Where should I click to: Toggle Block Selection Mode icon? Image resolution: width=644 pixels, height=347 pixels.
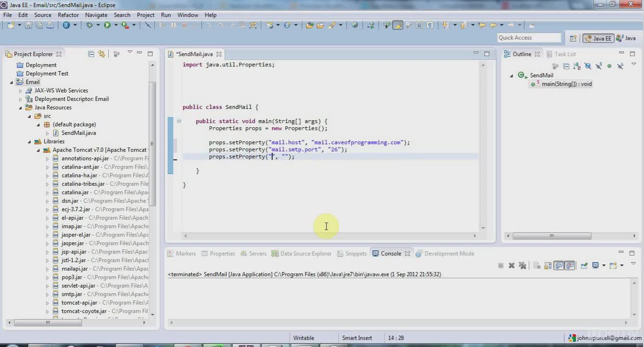tap(419, 25)
